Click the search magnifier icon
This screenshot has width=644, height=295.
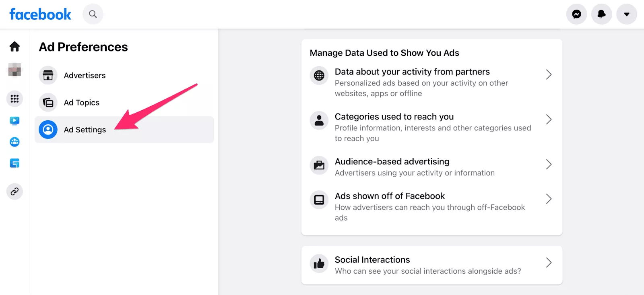coord(93,14)
